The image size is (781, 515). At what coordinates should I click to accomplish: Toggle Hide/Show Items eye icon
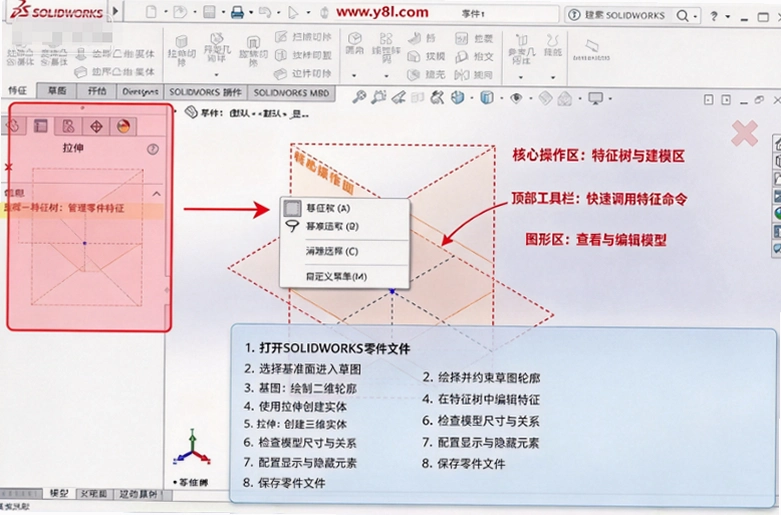click(x=516, y=98)
